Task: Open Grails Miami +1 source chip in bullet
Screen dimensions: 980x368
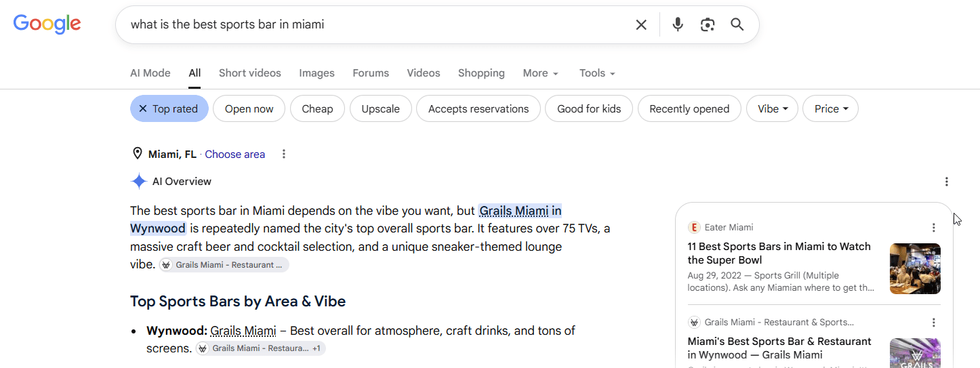Action: coord(261,348)
